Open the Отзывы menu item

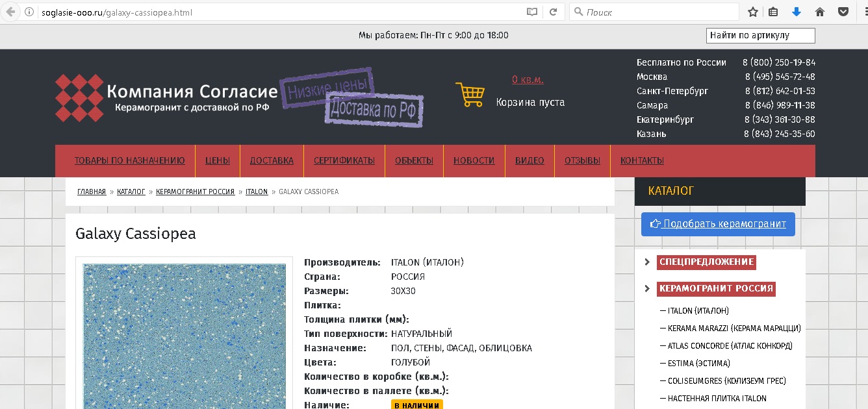pyautogui.click(x=582, y=160)
